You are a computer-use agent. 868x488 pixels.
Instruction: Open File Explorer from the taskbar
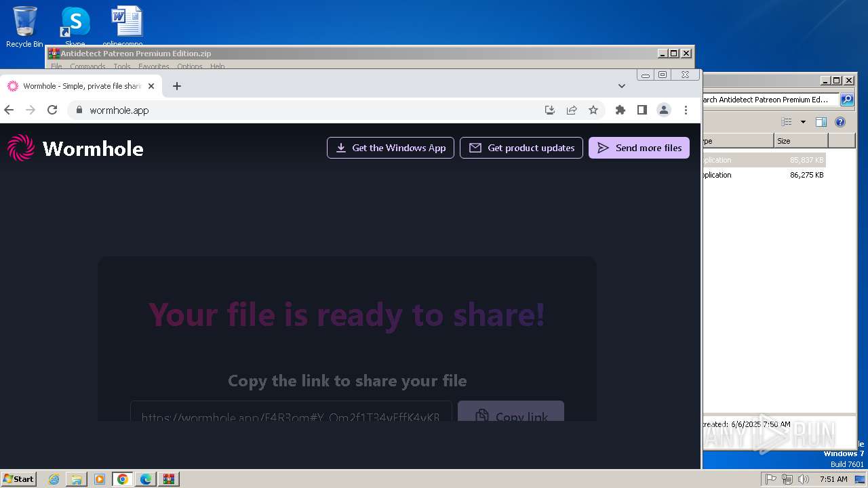(77, 479)
